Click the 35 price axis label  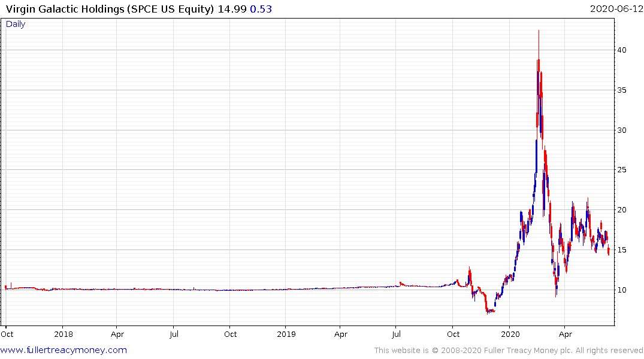622,90
